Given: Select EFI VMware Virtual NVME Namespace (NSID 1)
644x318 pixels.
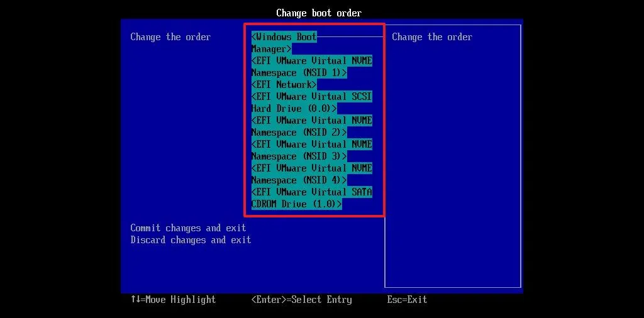Looking at the screenshot, I should coord(312,67).
